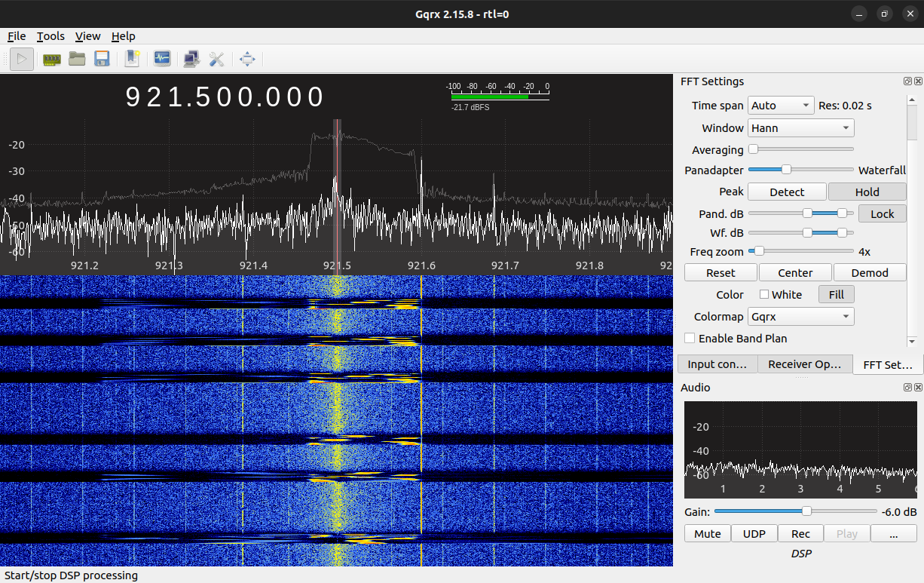Click the 4x zoom value label
Image resolution: width=924 pixels, height=583 pixels.
point(864,252)
